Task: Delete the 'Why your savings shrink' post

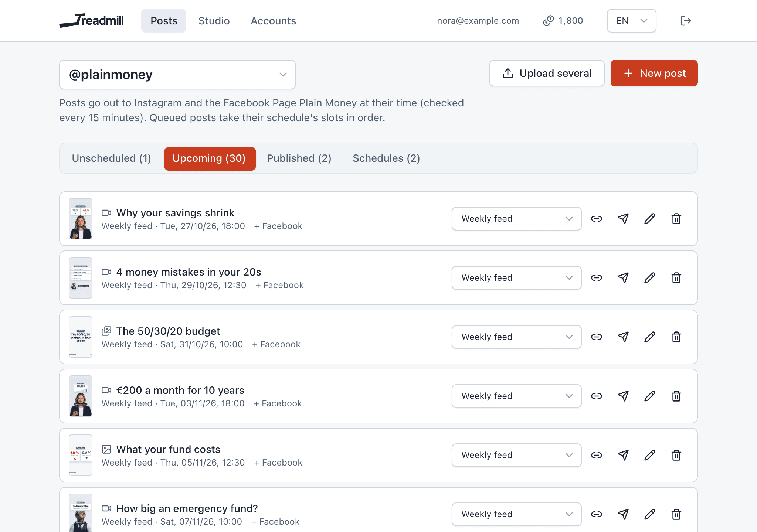Action: [x=676, y=219]
